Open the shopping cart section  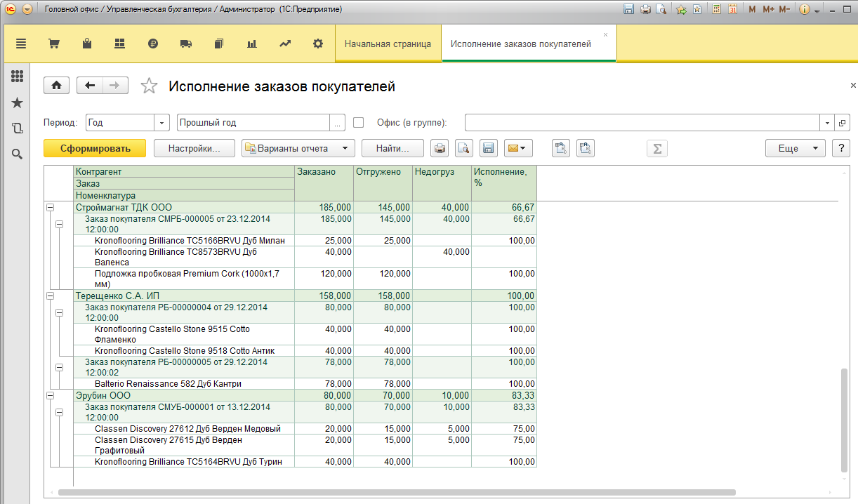pyautogui.click(x=53, y=44)
